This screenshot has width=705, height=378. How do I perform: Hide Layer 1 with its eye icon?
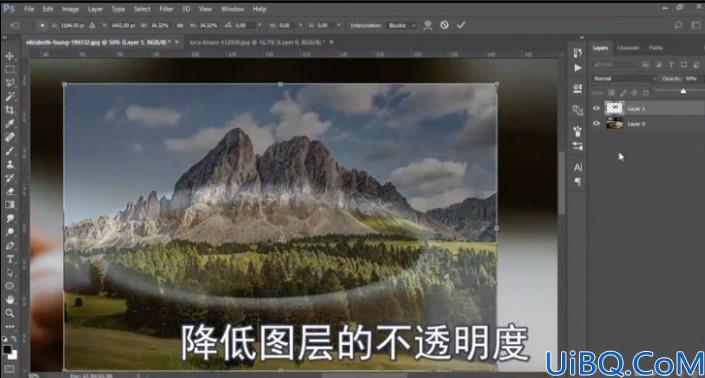[597, 108]
